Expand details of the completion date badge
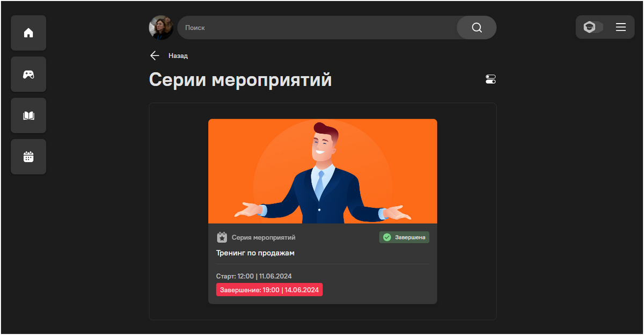 click(x=269, y=289)
